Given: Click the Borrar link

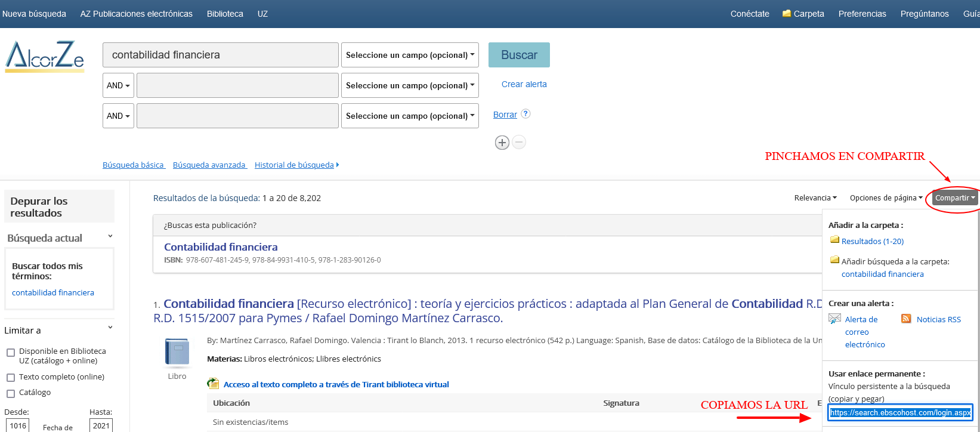Looking at the screenshot, I should coord(505,115).
